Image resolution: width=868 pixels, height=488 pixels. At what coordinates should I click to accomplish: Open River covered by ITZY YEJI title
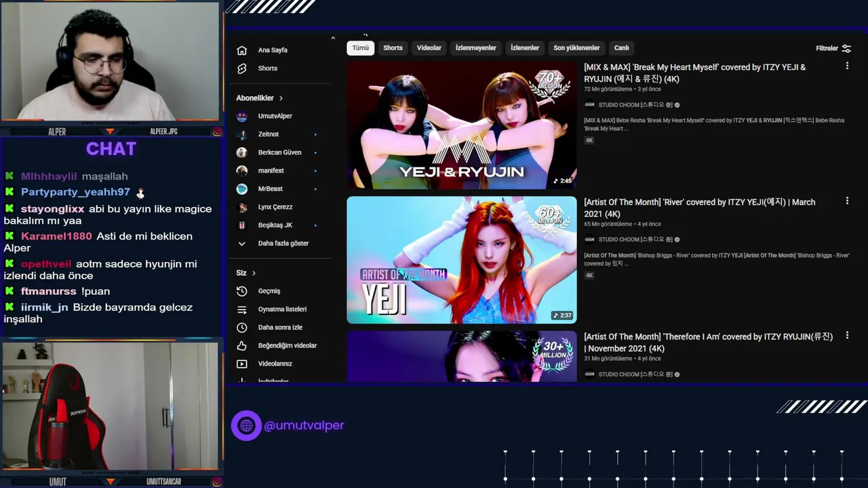tap(700, 207)
